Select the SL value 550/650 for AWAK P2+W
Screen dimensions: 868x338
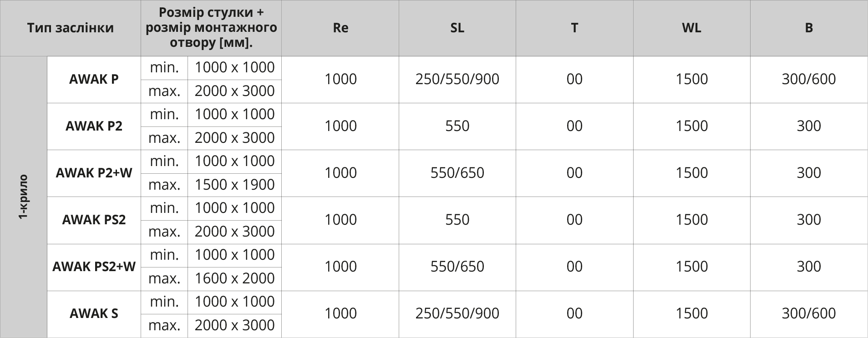(x=457, y=173)
